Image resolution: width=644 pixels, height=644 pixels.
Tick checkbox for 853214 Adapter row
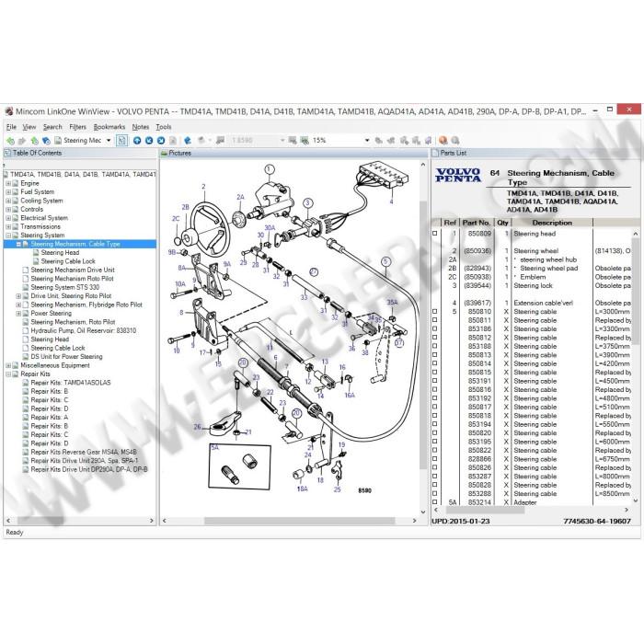[434, 502]
